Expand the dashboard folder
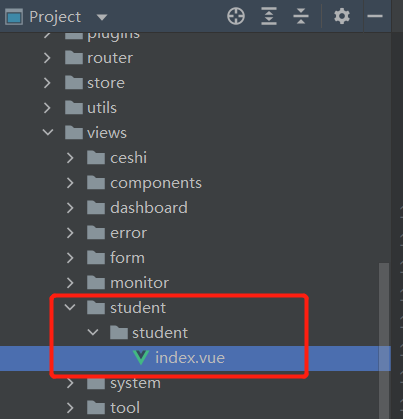The height and width of the screenshot is (419, 403). click(x=70, y=208)
